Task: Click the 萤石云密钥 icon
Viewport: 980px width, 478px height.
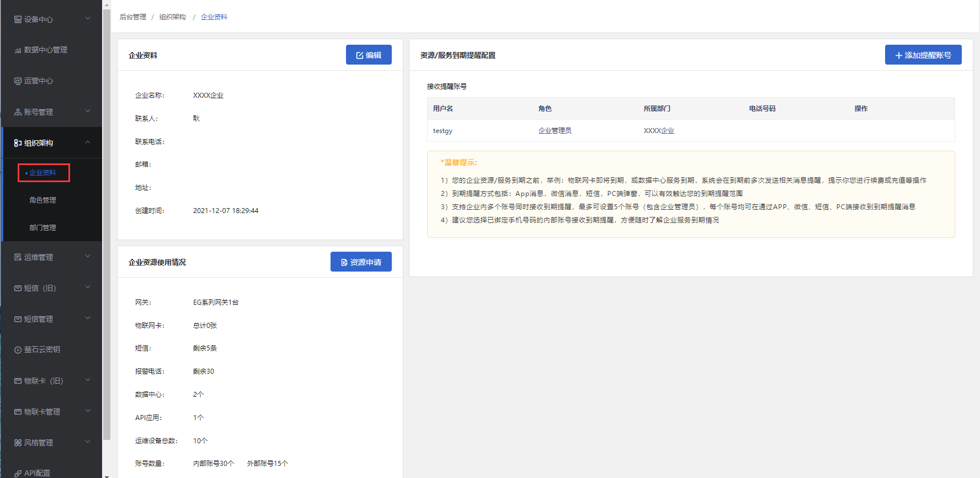Action: pos(18,350)
